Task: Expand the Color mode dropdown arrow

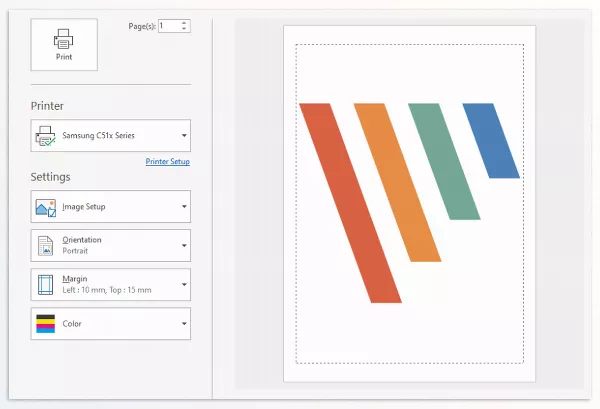Action: [x=184, y=324]
